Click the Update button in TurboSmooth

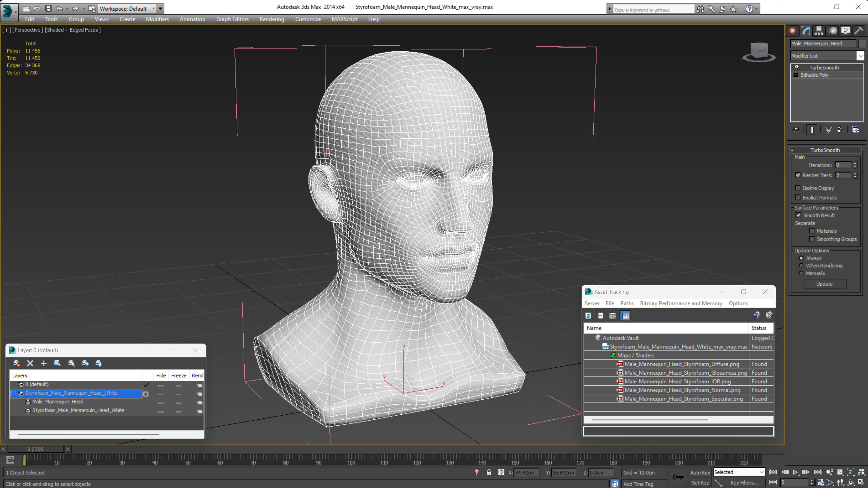click(824, 284)
